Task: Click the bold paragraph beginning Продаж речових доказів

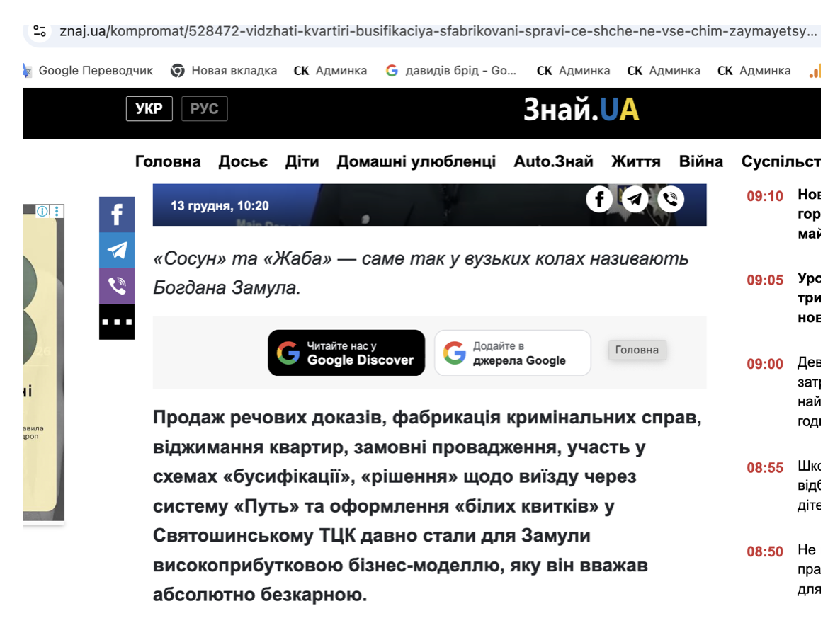Action: tap(427, 505)
